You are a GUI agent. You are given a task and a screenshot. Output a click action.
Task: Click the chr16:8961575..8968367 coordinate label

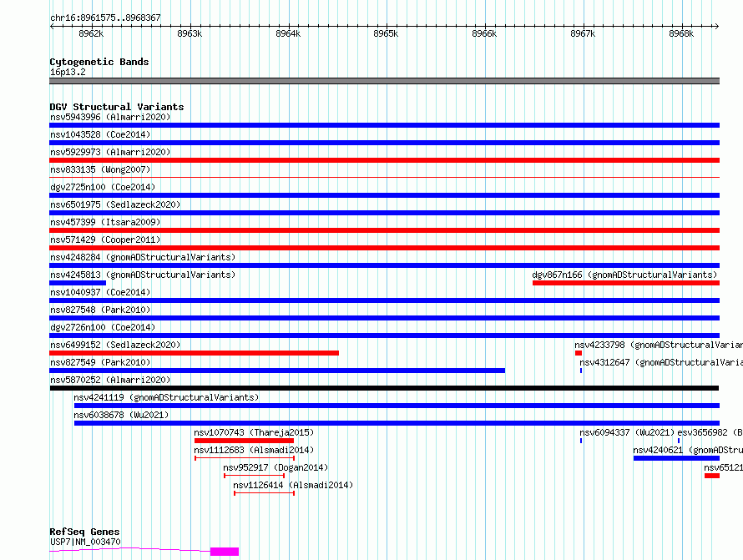click(106, 18)
